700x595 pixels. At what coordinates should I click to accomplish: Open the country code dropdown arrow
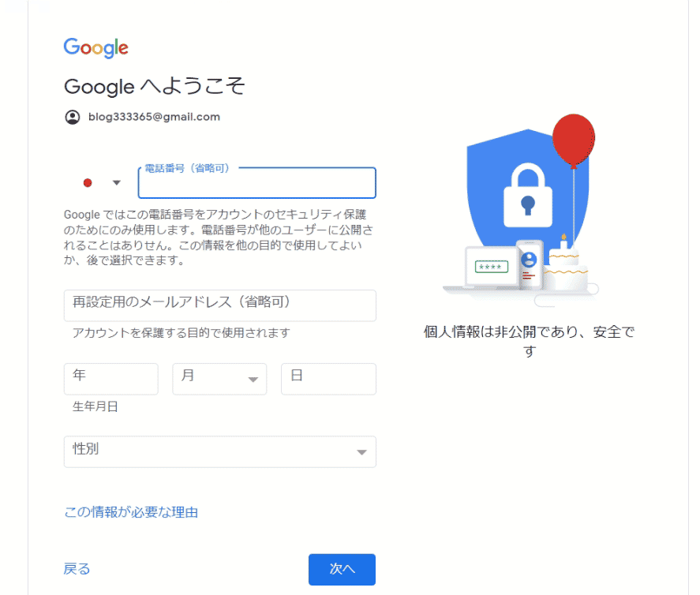pos(117,182)
